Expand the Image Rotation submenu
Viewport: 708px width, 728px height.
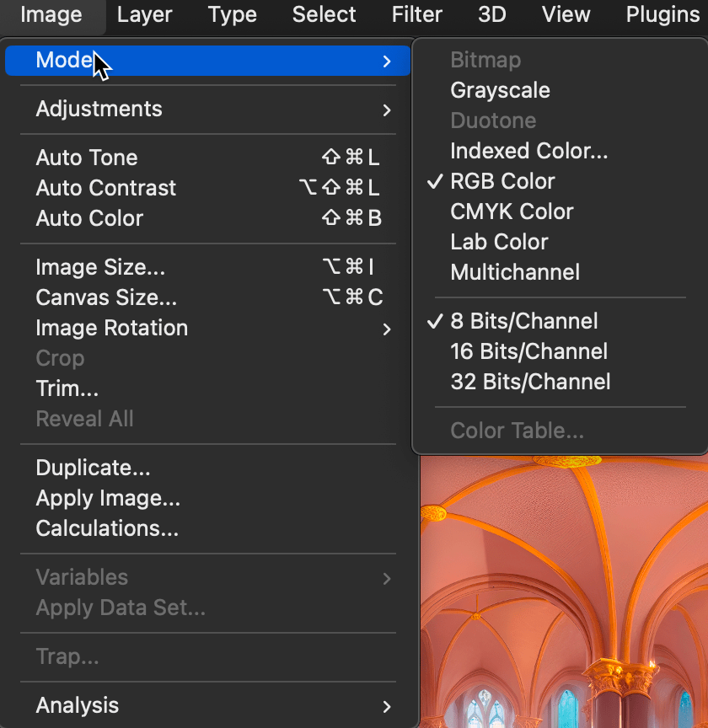click(111, 328)
